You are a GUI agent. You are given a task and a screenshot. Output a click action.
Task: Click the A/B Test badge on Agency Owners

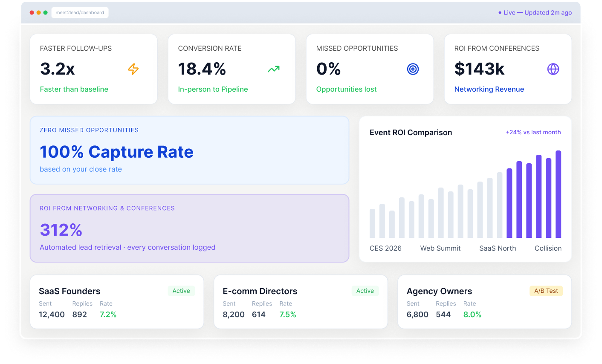546,291
